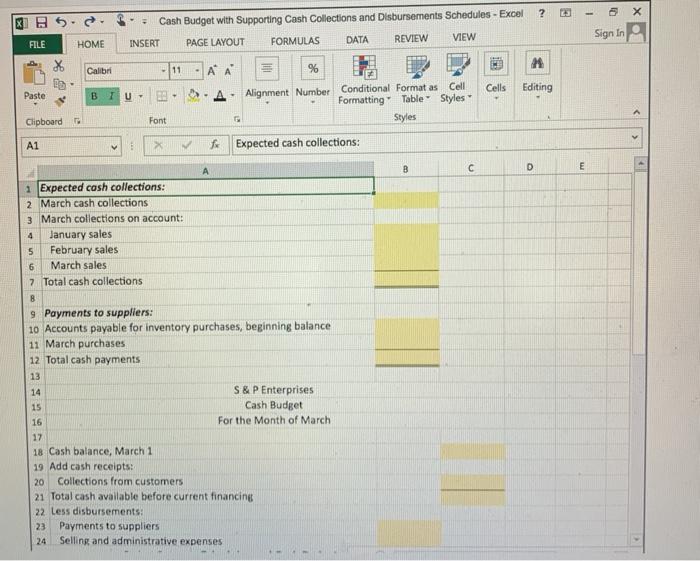The image size is (700, 561).
Task: Open the borders dropdown arrow
Action: coord(174,96)
